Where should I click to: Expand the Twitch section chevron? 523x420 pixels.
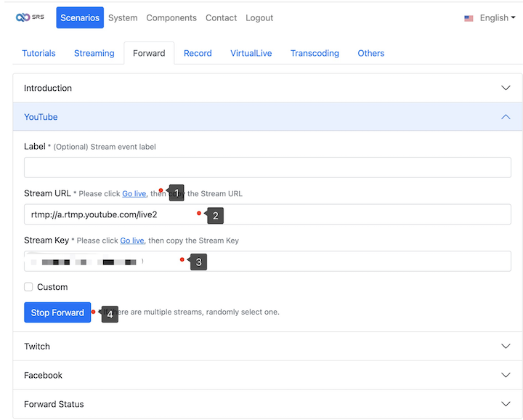(506, 346)
